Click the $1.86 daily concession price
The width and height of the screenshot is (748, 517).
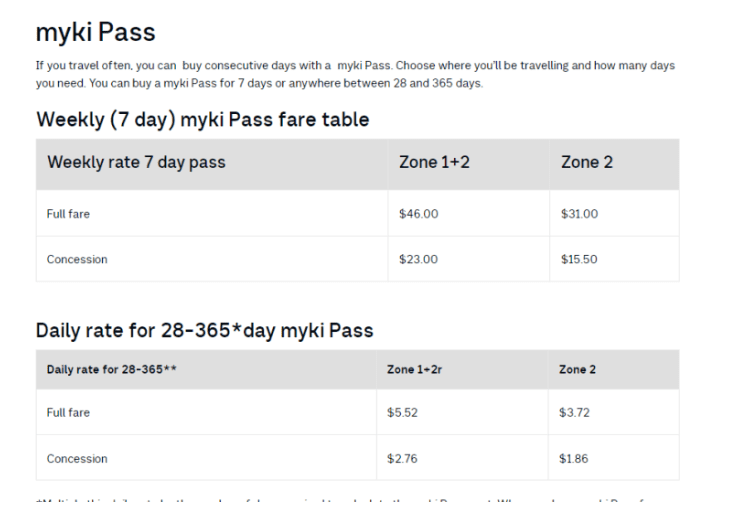coord(574,459)
